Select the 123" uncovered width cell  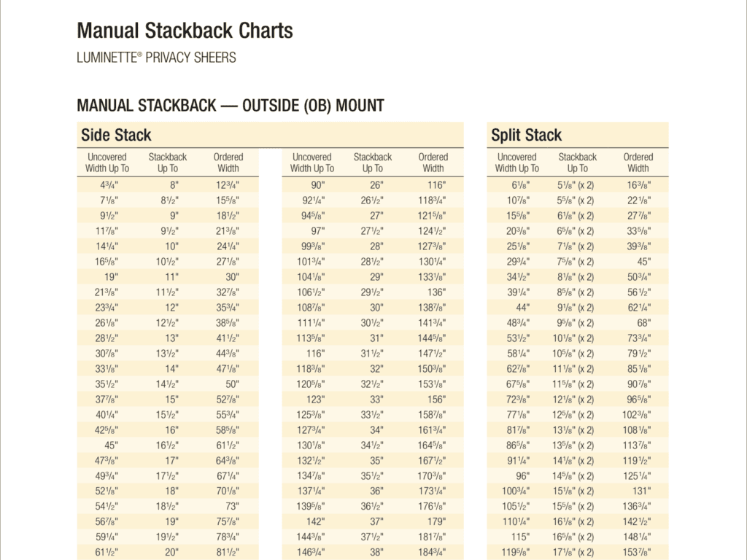(x=315, y=400)
